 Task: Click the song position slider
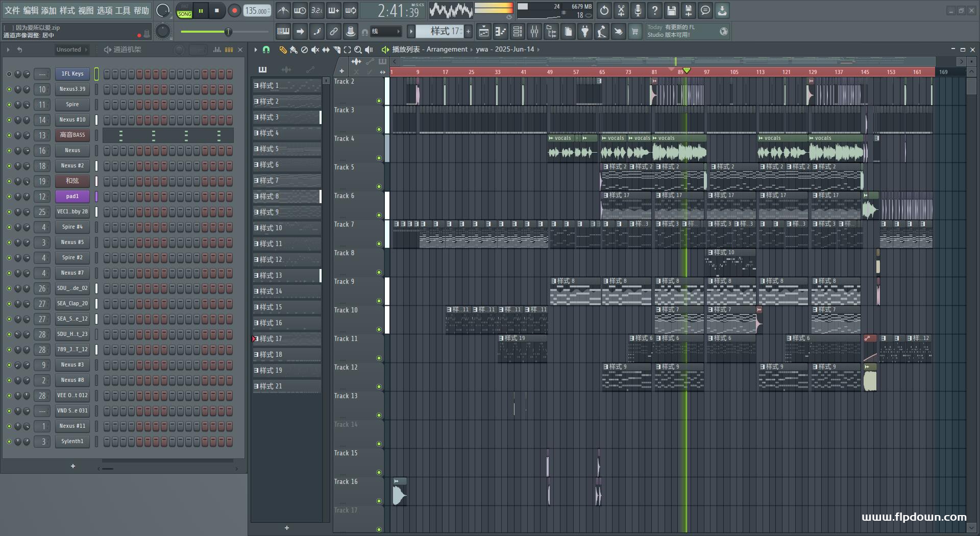click(x=225, y=32)
